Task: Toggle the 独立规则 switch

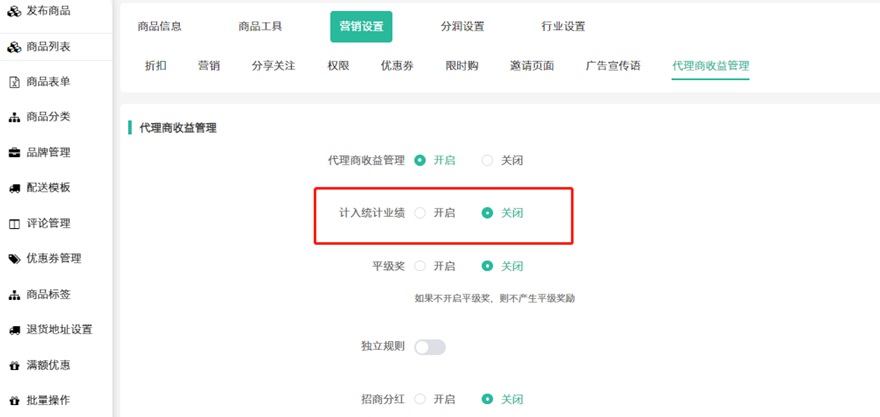Action: (429, 347)
